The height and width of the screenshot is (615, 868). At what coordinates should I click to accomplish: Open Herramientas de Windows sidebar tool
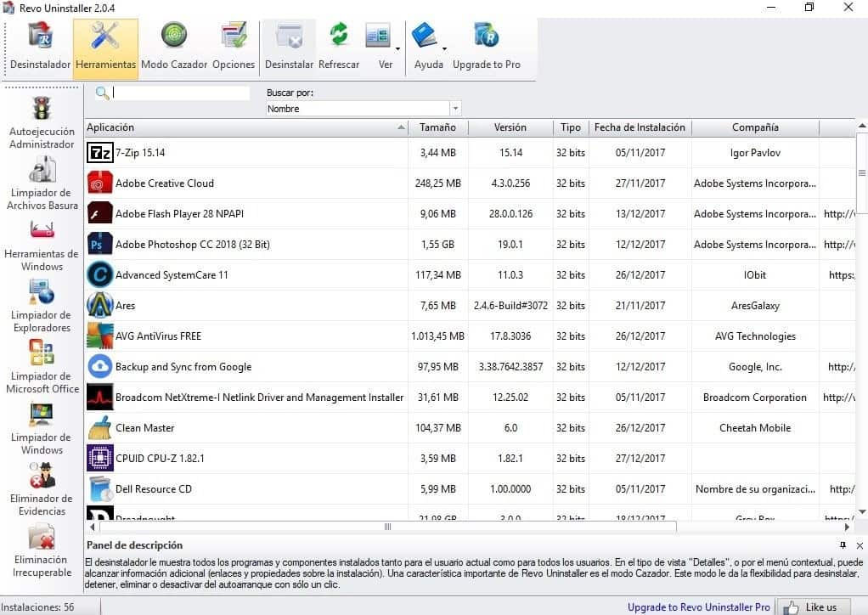click(x=42, y=245)
